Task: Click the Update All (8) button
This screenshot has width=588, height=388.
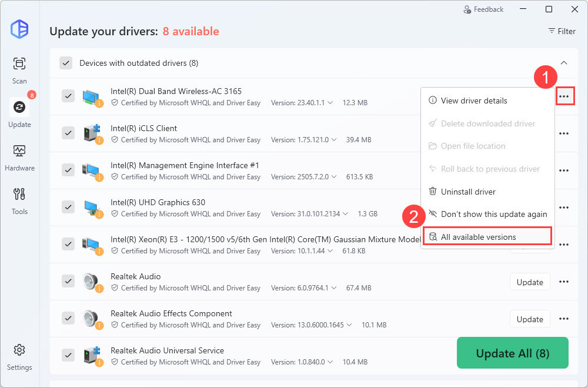Action: [x=512, y=353]
